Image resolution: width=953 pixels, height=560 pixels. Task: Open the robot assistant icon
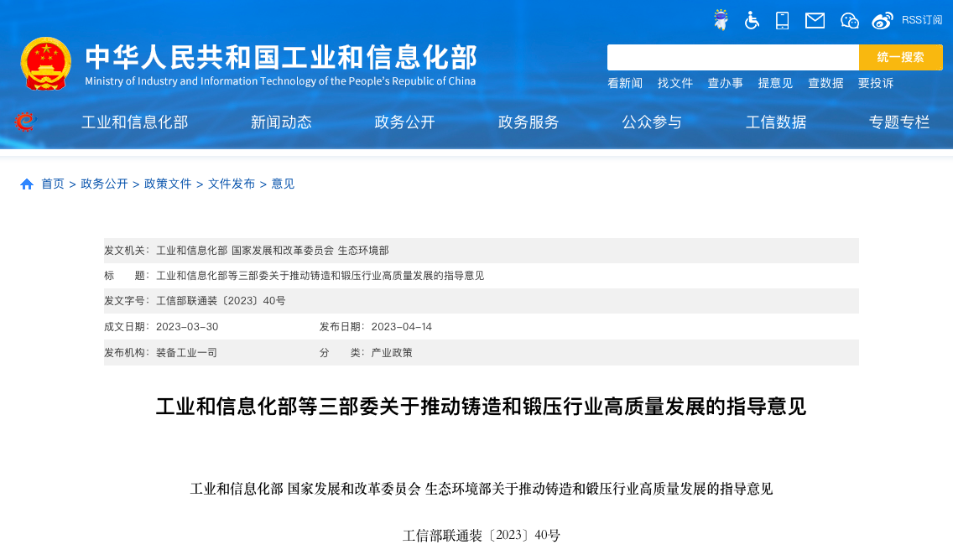[721, 20]
